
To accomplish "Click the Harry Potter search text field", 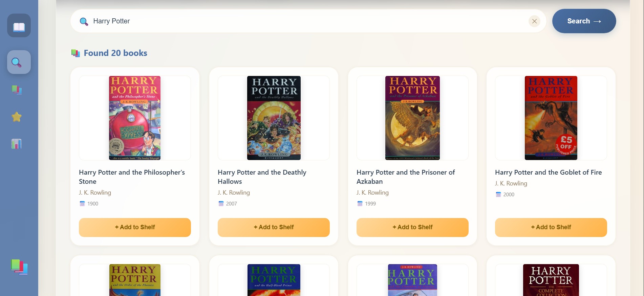I will [x=305, y=21].
